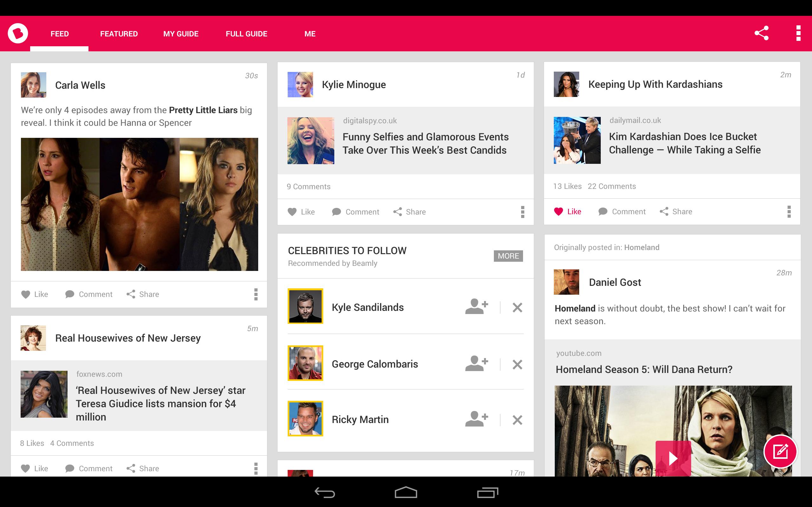Open app overflow menu in top bar
This screenshot has height=507, width=812.
(x=798, y=33)
